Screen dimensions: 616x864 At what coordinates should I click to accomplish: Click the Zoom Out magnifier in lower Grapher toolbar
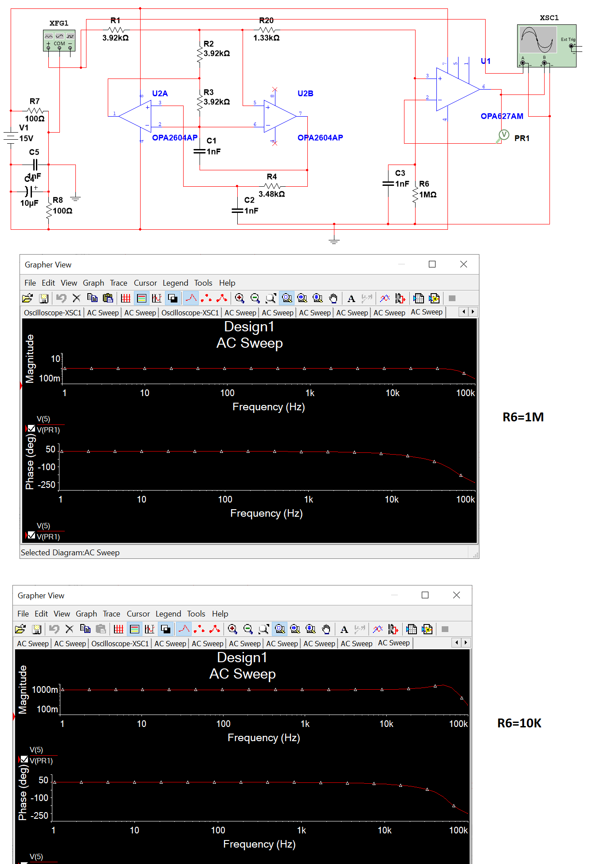click(248, 629)
